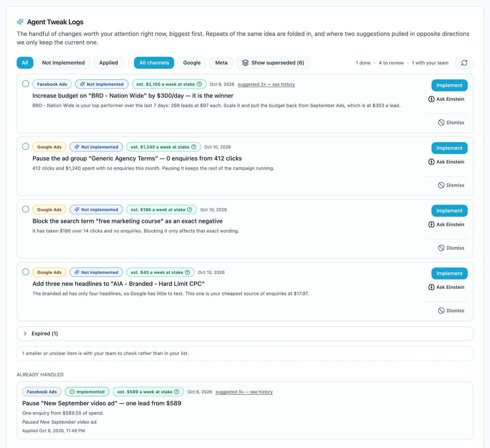The image size is (490, 448).
Task: Expand the Expired (1) section
Action: pyautogui.click(x=245, y=333)
